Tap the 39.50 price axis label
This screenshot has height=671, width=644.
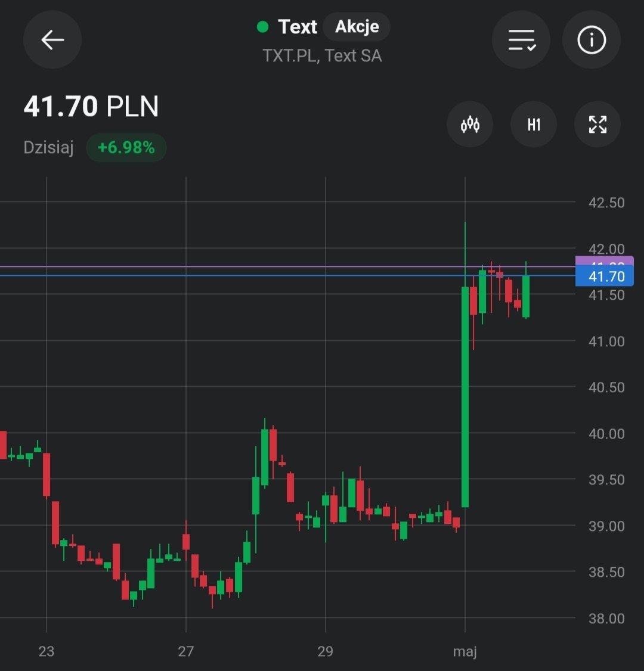tap(606, 480)
